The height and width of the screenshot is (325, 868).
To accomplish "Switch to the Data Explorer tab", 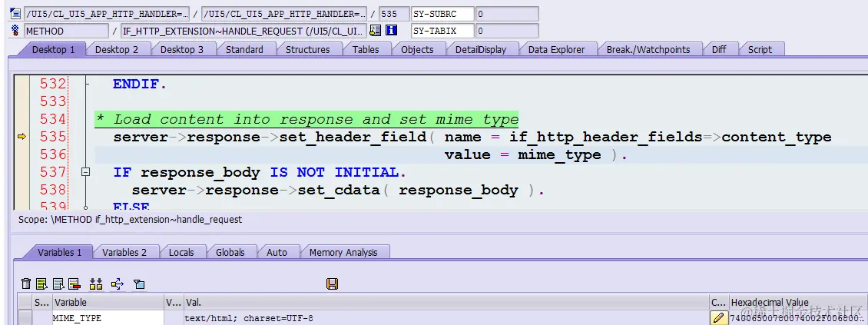I will tap(556, 49).
